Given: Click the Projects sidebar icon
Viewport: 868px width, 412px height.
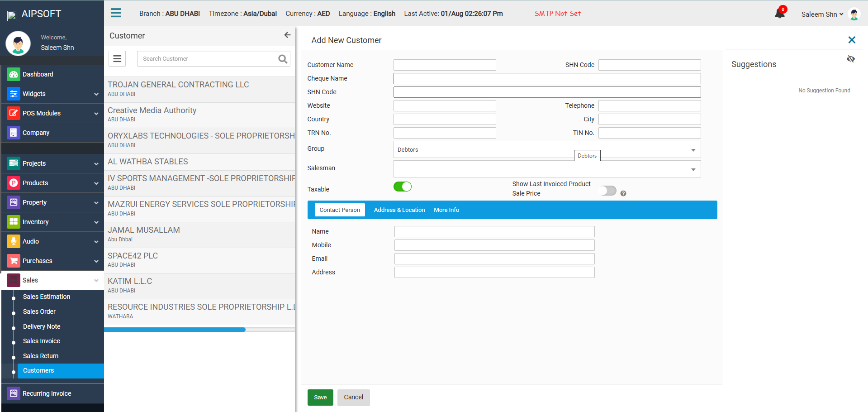Looking at the screenshot, I should pyautogui.click(x=14, y=163).
